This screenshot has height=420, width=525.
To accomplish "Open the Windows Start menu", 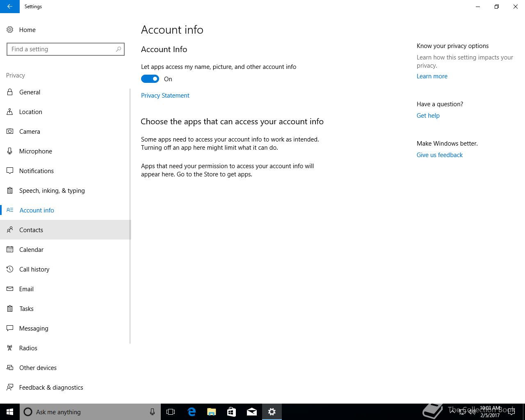I will click(10, 412).
